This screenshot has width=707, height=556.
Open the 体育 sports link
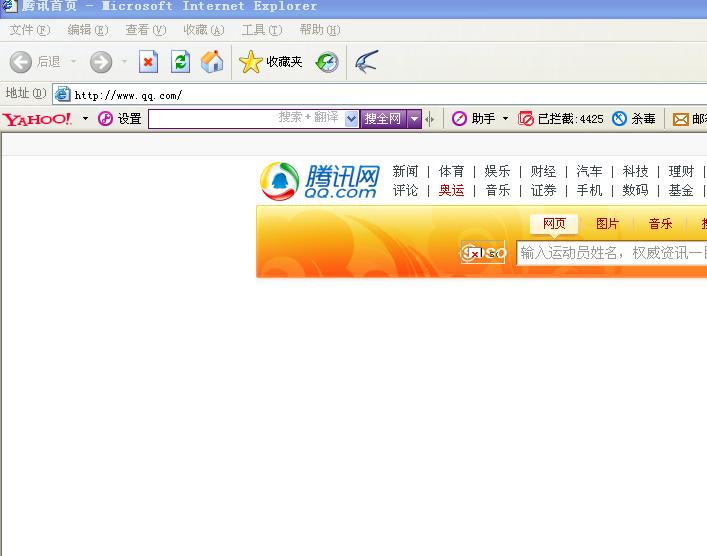451,171
